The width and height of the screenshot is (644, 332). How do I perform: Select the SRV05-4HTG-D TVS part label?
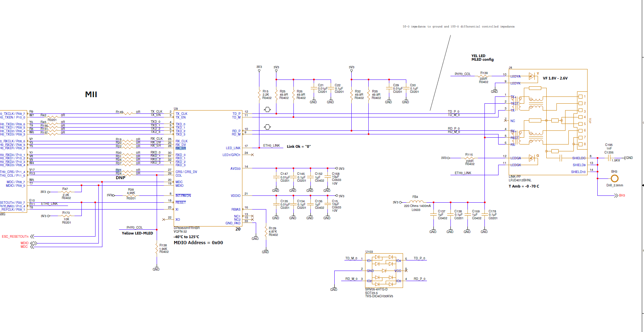[376, 289]
